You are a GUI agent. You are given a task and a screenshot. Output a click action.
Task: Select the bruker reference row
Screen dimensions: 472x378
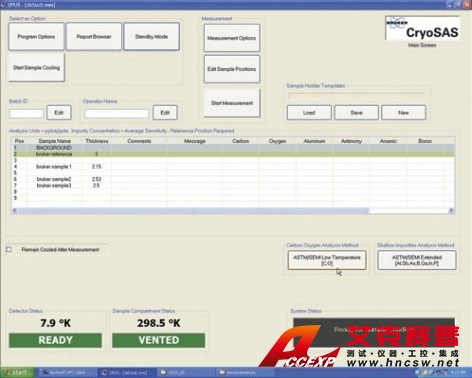point(233,154)
